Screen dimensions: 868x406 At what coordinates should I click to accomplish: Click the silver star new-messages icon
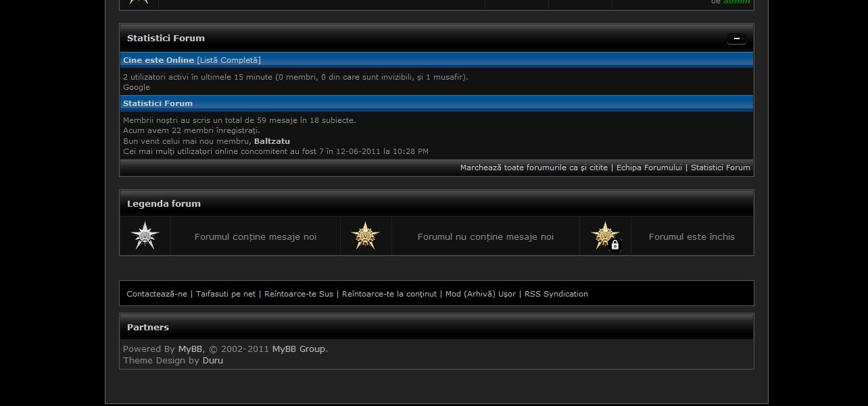(145, 236)
